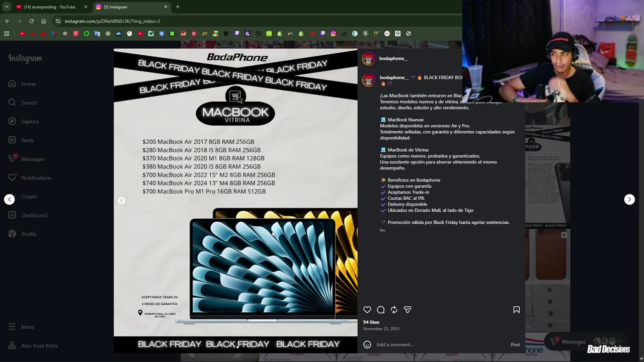Screen dimensions: 644x362
Task: Like the post with heart icon
Action: (367, 310)
